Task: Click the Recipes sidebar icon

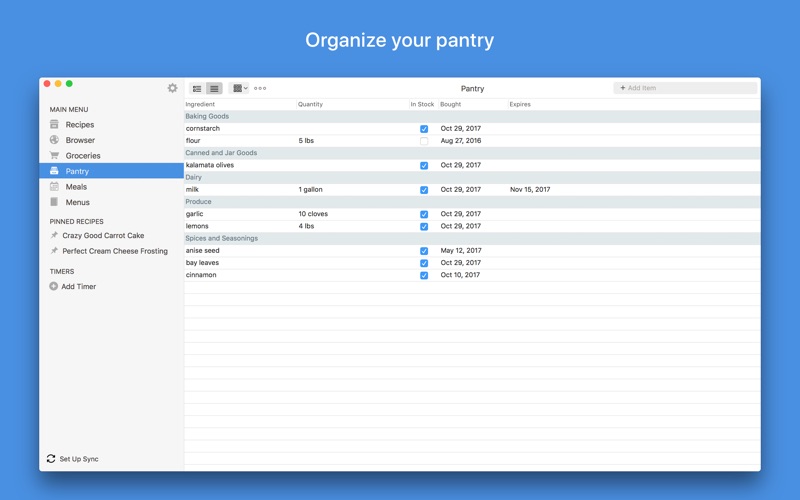Action: point(54,125)
